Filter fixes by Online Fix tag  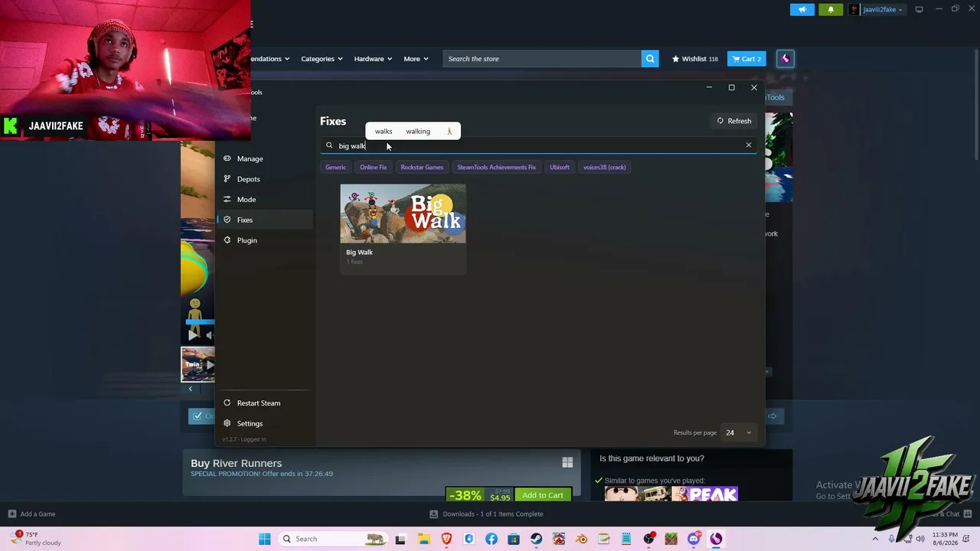tap(374, 167)
